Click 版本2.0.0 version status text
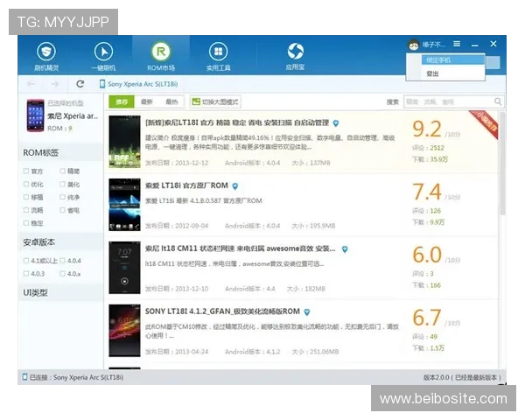 click(462, 377)
